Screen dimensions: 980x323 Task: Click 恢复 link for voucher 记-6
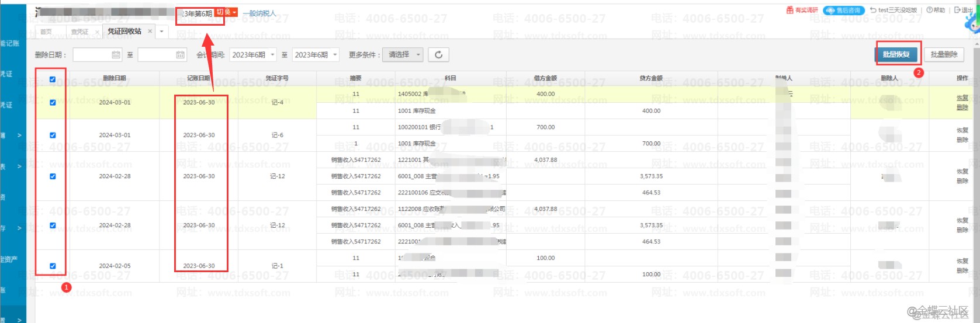tap(962, 130)
